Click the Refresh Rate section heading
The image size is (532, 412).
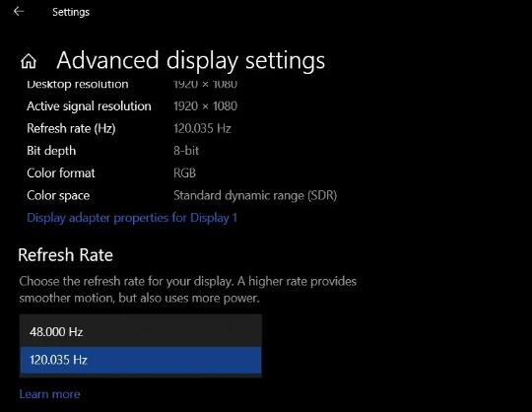pos(65,255)
